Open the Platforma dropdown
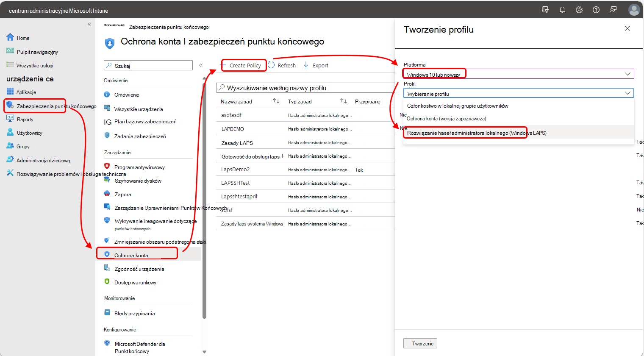The width and height of the screenshot is (644, 356). tap(519, 74)
